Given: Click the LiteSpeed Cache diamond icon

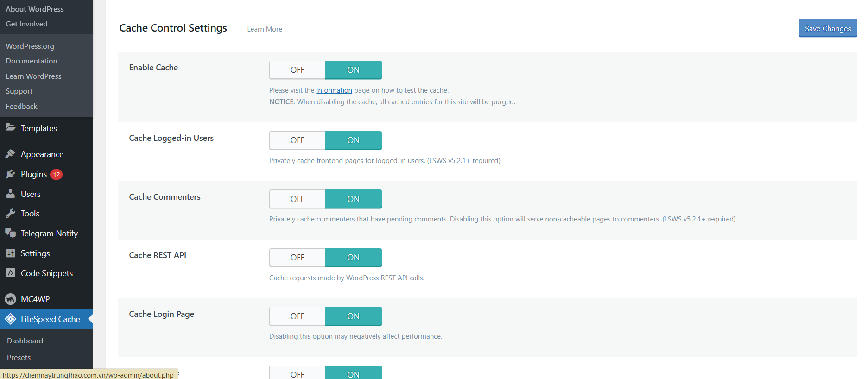Looking at the screenshot, I should (x=10, y=319).
